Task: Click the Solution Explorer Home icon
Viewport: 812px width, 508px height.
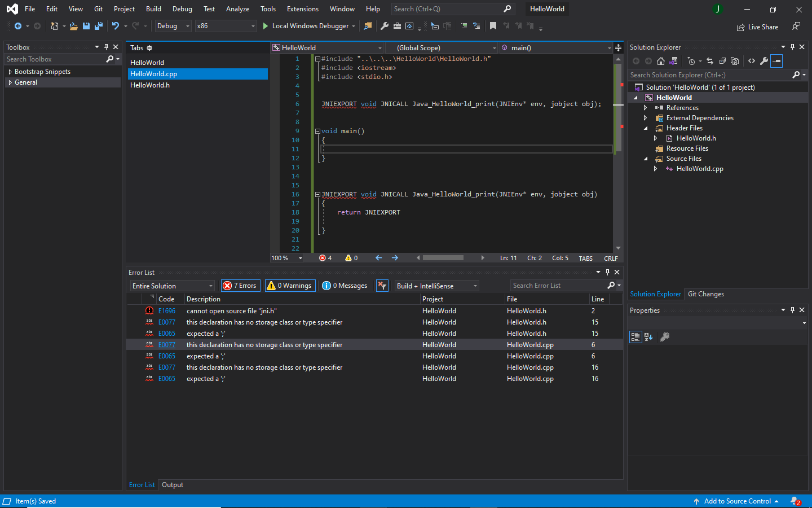Action: pyautogui.click(x=660, y=61)
